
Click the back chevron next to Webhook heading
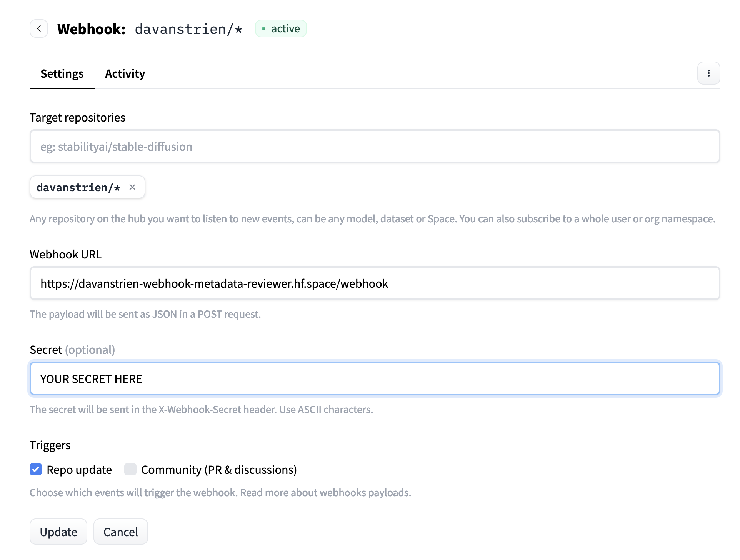pyautogui.click(x=38, y=28)
